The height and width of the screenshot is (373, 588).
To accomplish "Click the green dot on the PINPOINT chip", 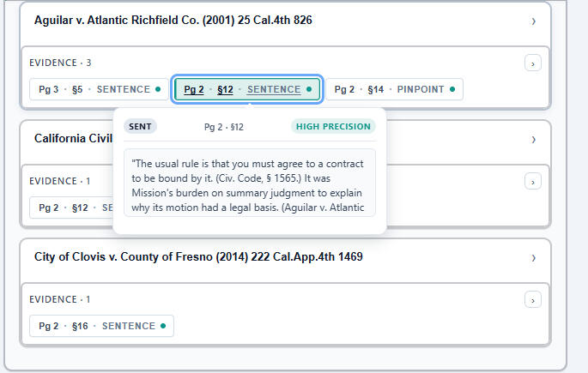I will (452, 89).
